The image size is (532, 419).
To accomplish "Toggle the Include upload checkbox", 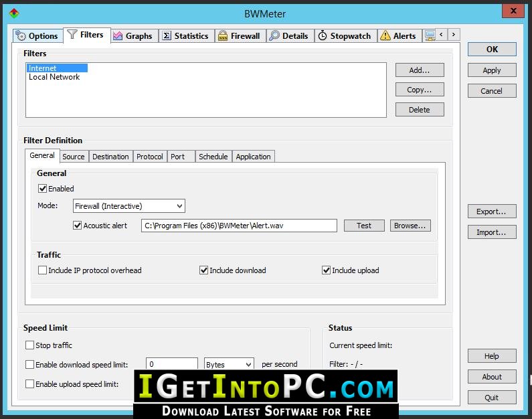I will click(326, 270).
